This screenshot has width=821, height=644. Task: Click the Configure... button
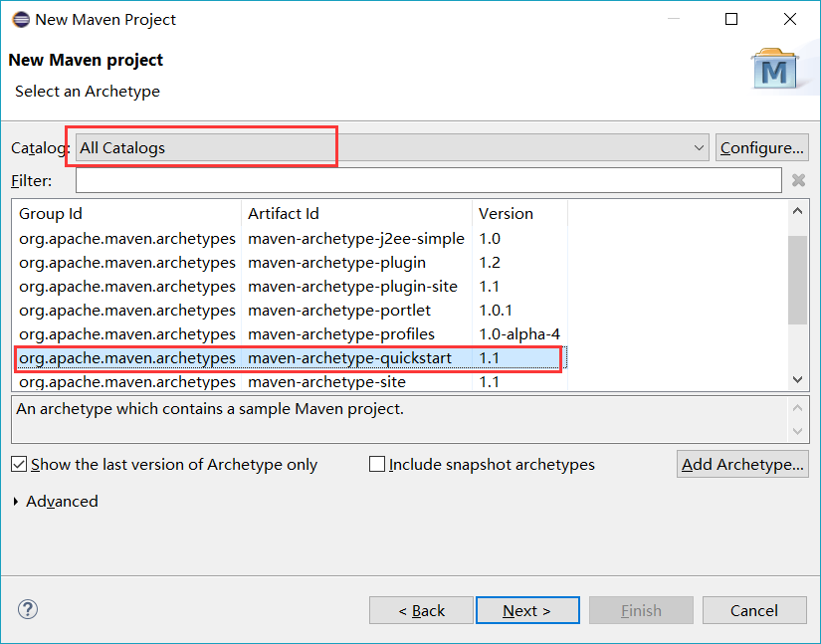coord(762,147)
